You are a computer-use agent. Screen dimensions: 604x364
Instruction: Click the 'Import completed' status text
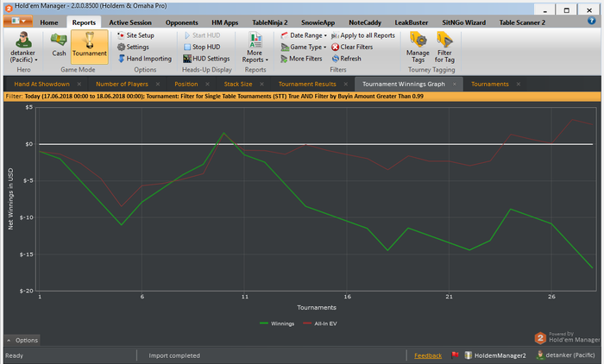pos(174,355)
